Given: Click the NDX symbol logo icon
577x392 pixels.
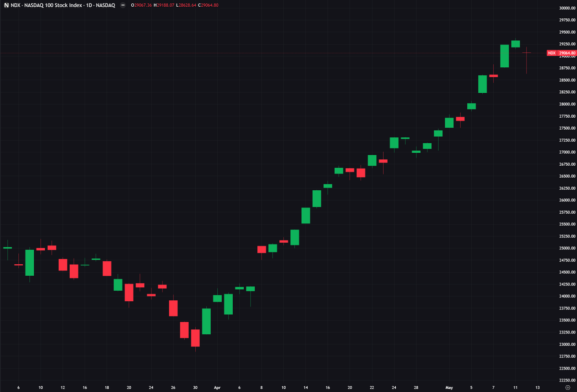Looking at the screenshot, I should [x=5, y=5].
